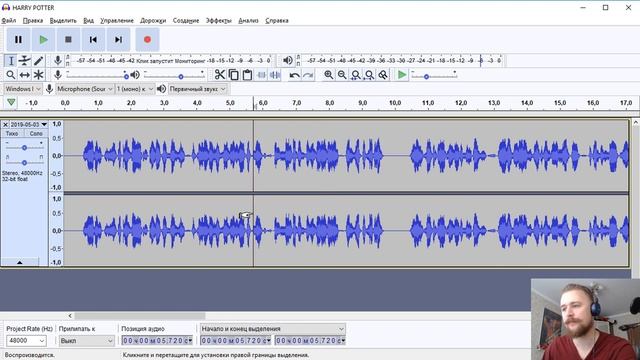The height and width of the screenshot is (360, 640).
Task: Click the selection end time field
Action: [310, 340]
